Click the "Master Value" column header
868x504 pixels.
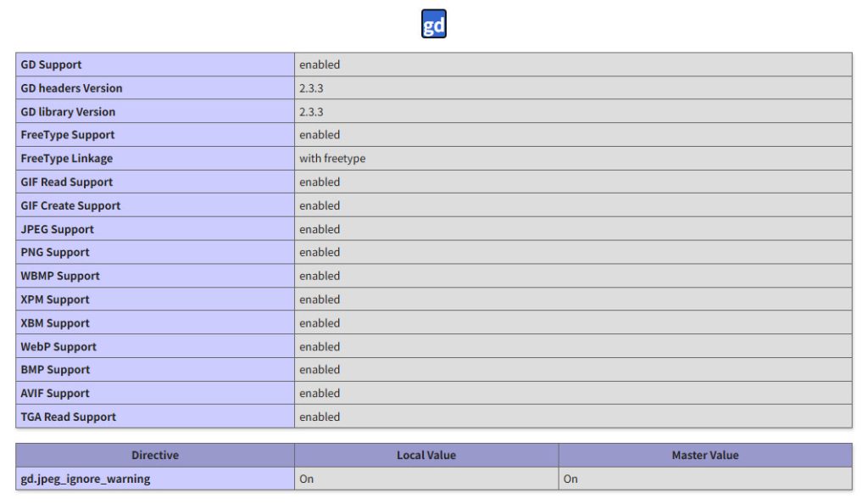pyautogui.click(x=705, y=456)
